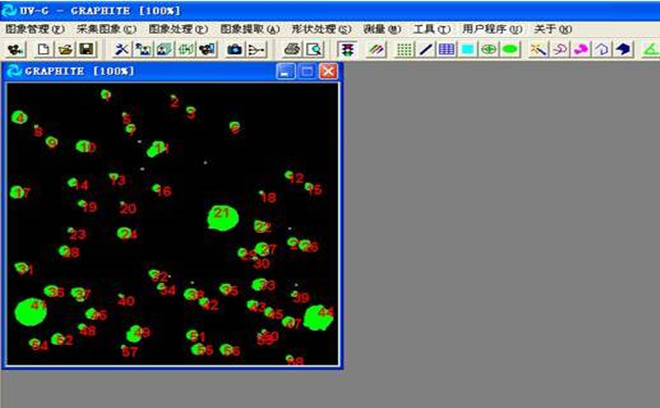
Task: Click the large green particle labeled 21
Action: pyautogui.click(x=221, y=216)
